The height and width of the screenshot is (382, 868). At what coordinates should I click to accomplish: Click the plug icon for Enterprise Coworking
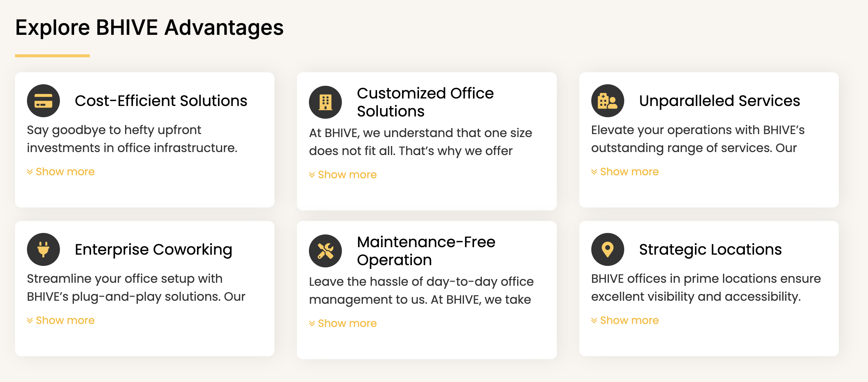43,249
